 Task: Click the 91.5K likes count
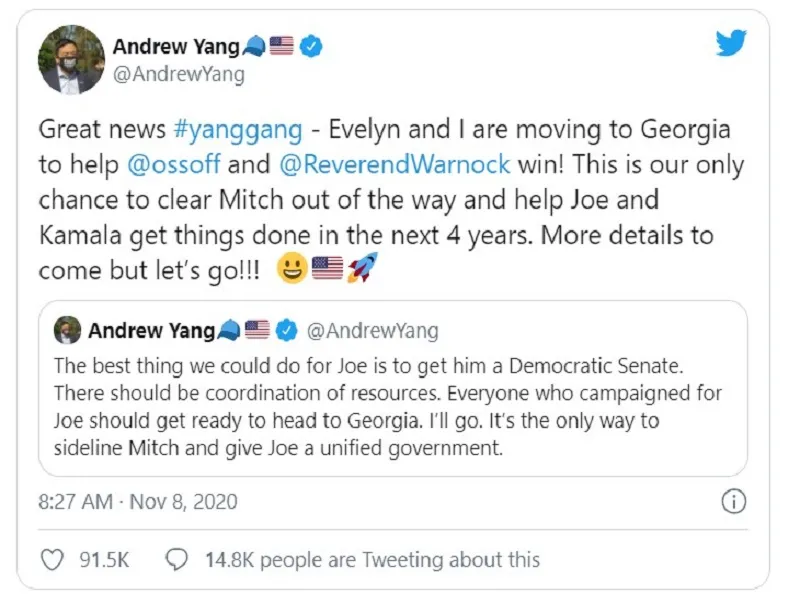[x=104, y=560]
